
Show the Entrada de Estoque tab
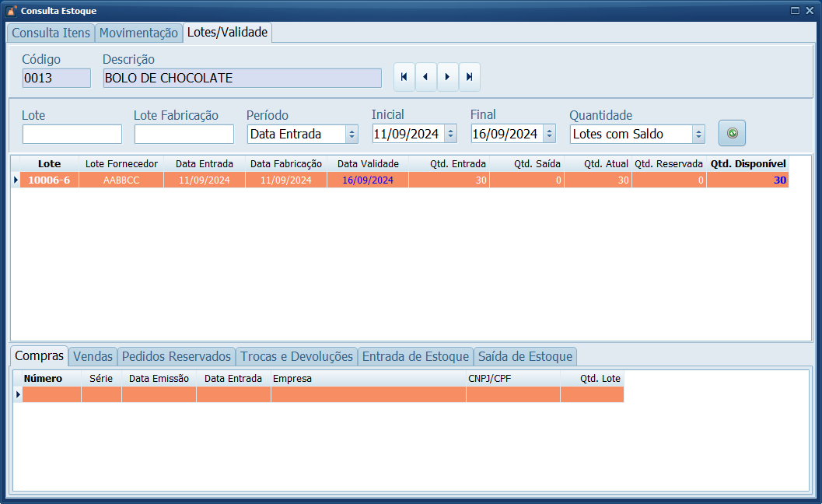tap(415, 356)
